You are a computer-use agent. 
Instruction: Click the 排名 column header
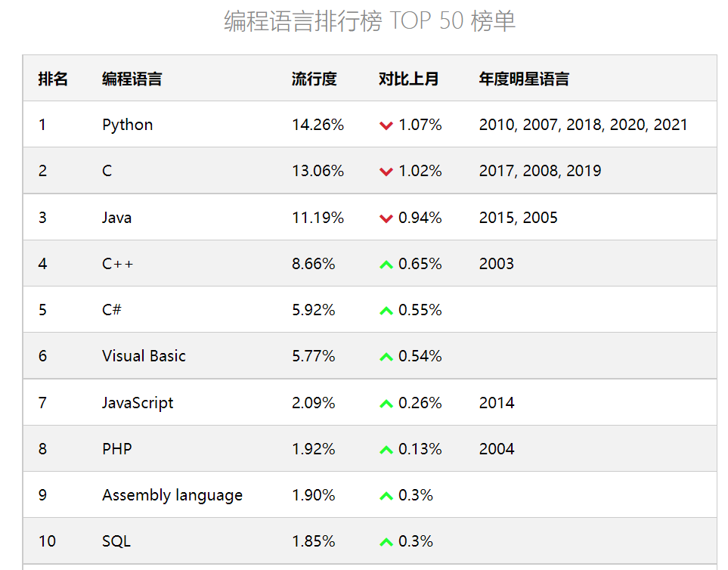53,79
